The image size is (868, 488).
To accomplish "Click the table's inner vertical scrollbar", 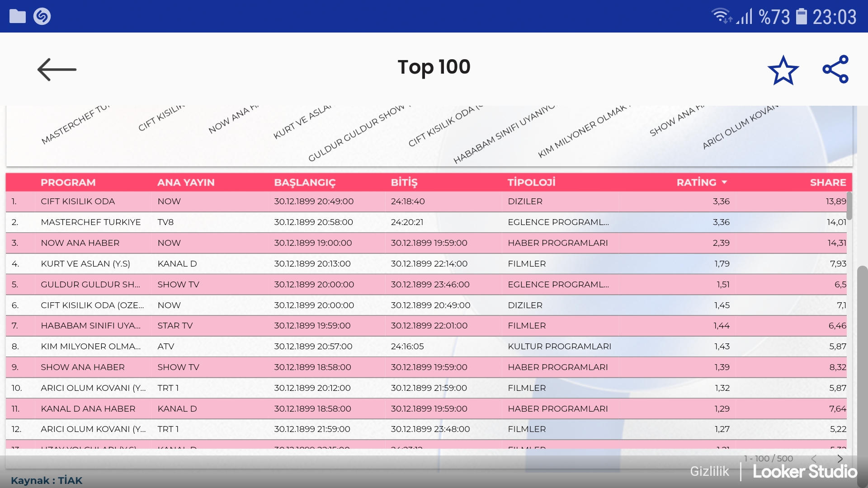I will (849, 206).
